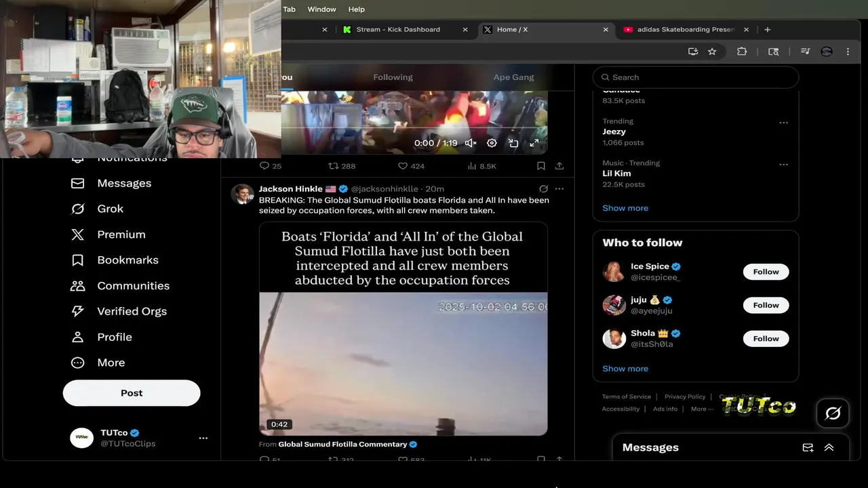Image resolution: width=868 pixels, height=488 pixels.
Task: Share the top video post
Action: coord(559,166)
